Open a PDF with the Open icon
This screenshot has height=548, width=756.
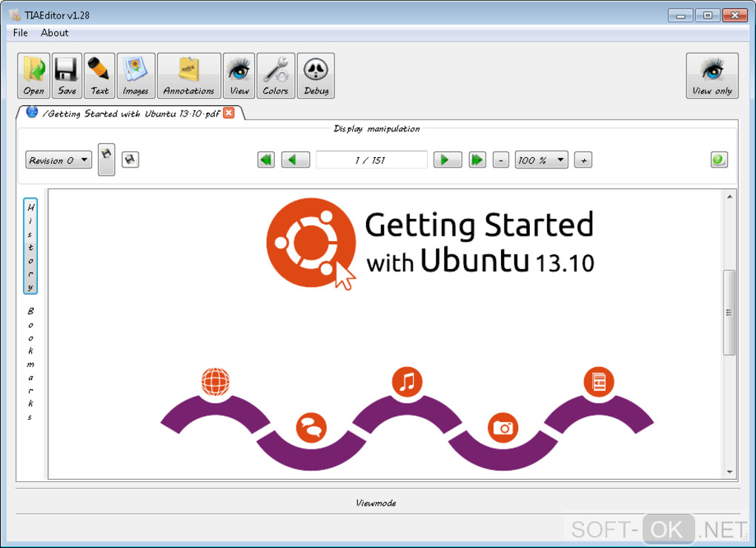[x=33, y=76]
